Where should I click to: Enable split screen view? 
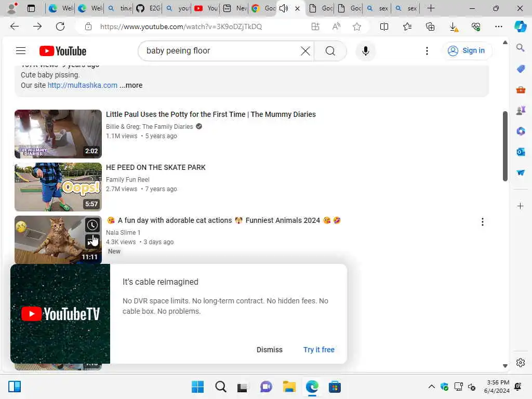384,26
